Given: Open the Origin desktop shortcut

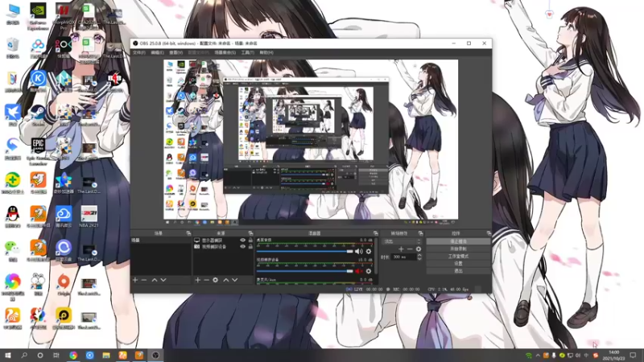Looking at the screenshot, I should (x=64, y=286).
